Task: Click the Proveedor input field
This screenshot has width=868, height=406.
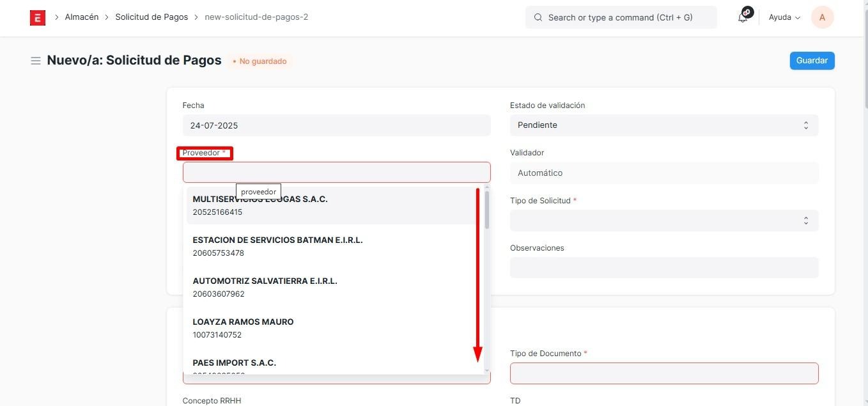Action: [336, 173]
